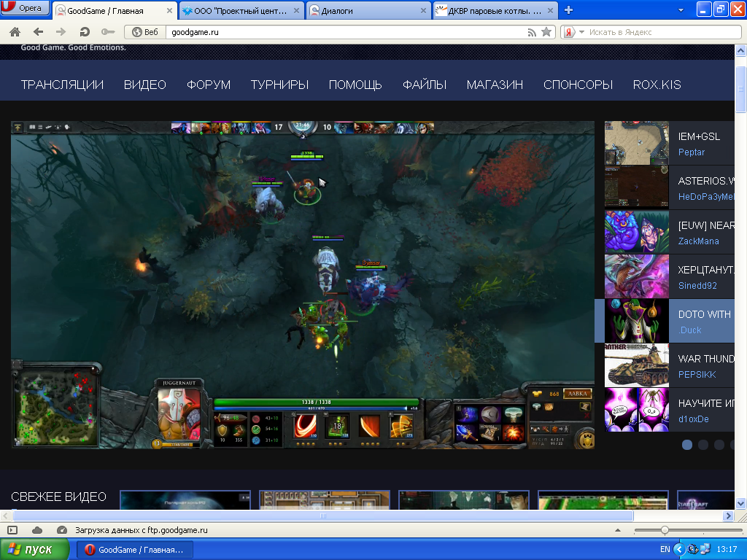
Task: Open the Opera Link cloud icon
Action: 37,530
